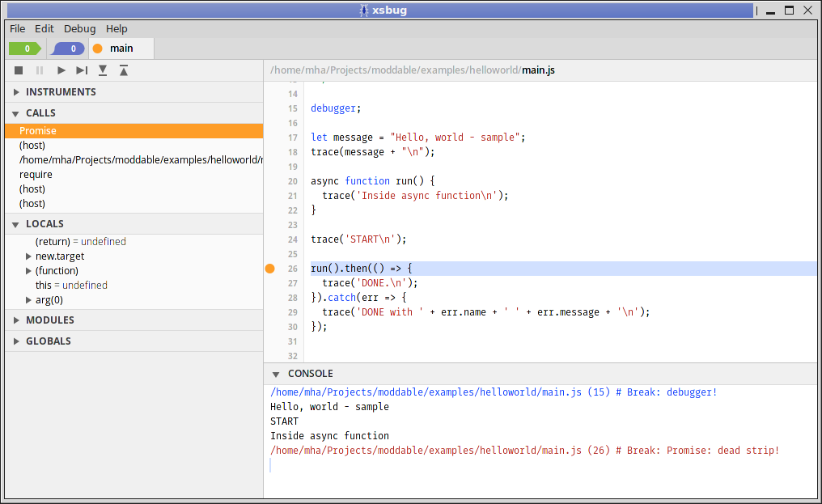This screenshot has width=822, height=504.
Task: Switch to the main machine tab
Action: click(x=120, y=48)
